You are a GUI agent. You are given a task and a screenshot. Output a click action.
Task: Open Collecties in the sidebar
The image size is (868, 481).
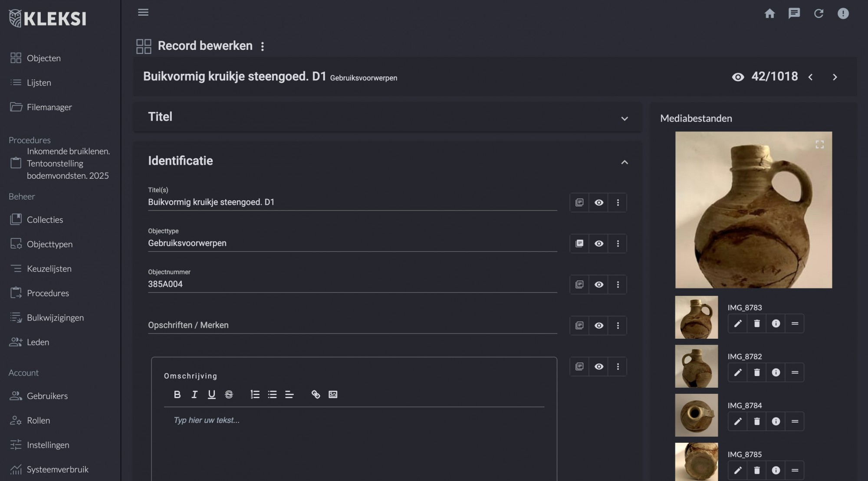[x=45, y=220]
